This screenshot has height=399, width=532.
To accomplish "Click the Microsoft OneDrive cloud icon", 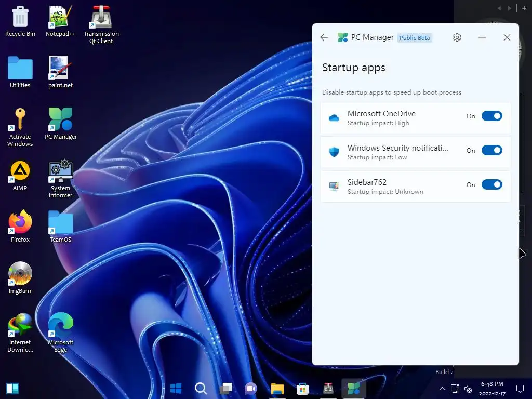I will coord(334,118).
